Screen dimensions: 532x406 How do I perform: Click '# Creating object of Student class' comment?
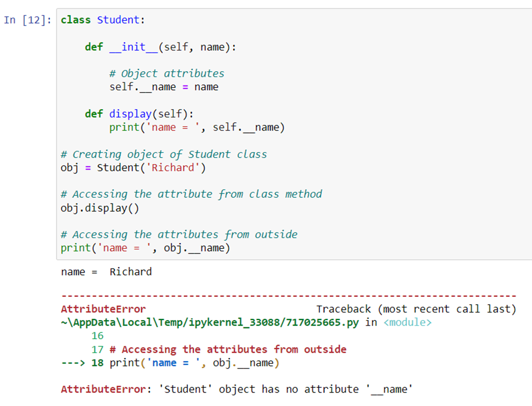164,154
